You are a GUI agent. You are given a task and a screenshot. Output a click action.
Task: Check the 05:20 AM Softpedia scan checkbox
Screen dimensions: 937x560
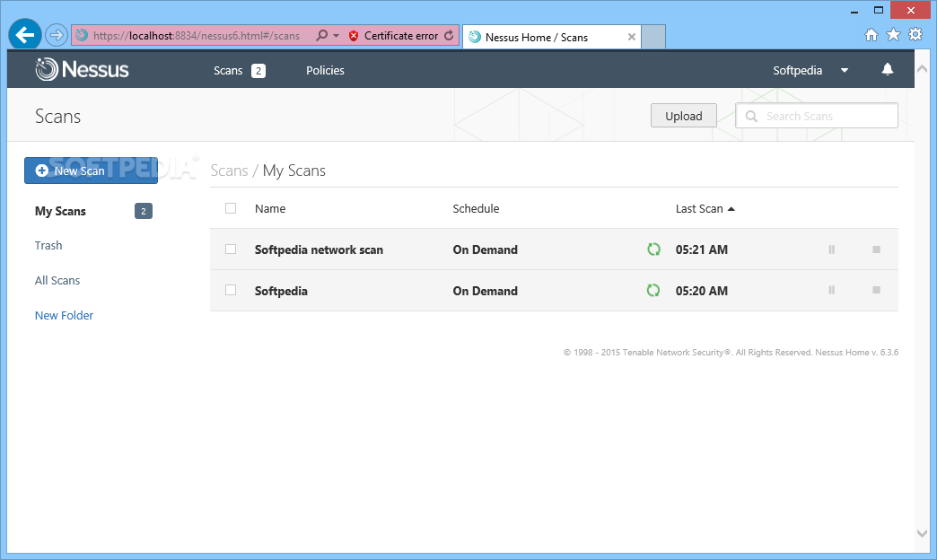click(231, 290)
